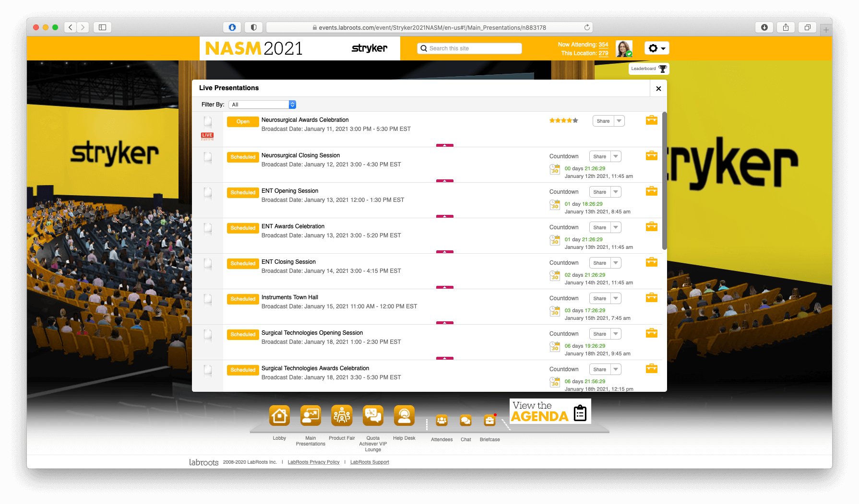
Task: Click calendar icon for Surgical Technologies Opening Session
Action: pos(555,346)
